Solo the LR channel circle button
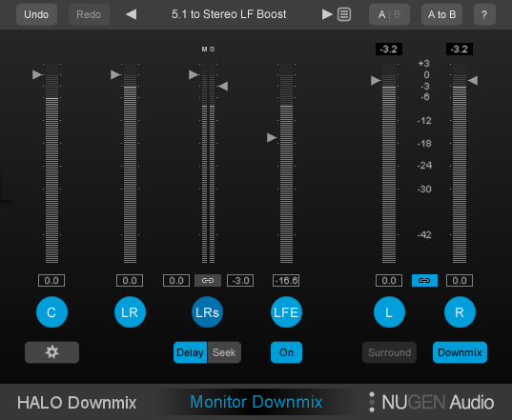Viewport: 512px width, 420px height. coord(130,312)
